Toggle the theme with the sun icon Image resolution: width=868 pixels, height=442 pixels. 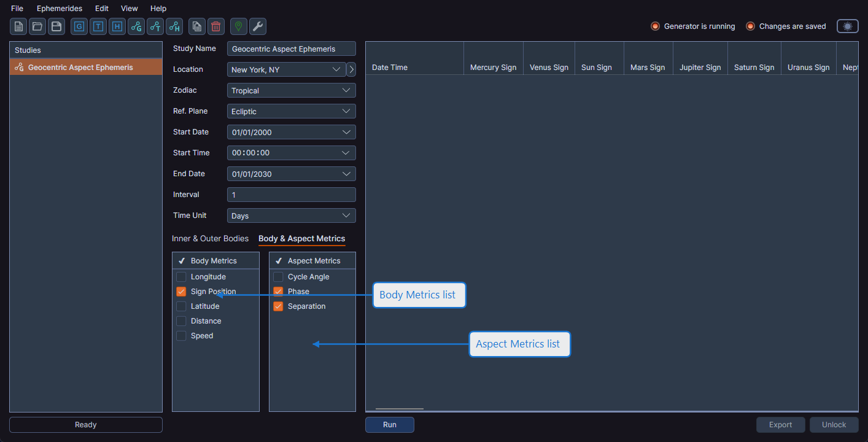click(x=847, y=26)
